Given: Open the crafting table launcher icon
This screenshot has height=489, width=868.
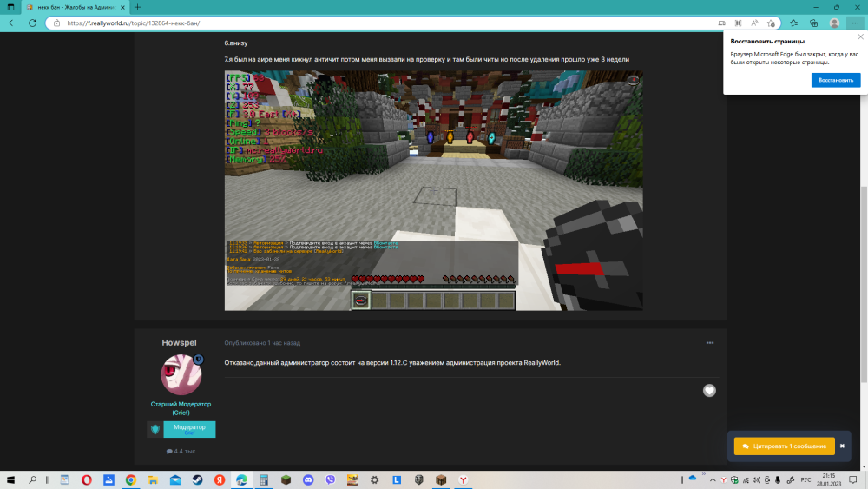Looking at the screenshot, I should click(x=441, y=480).
